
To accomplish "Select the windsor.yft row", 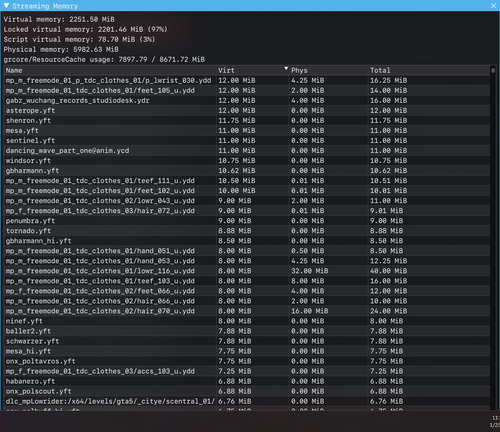I will pyautogui.click(x=247, y=160).
